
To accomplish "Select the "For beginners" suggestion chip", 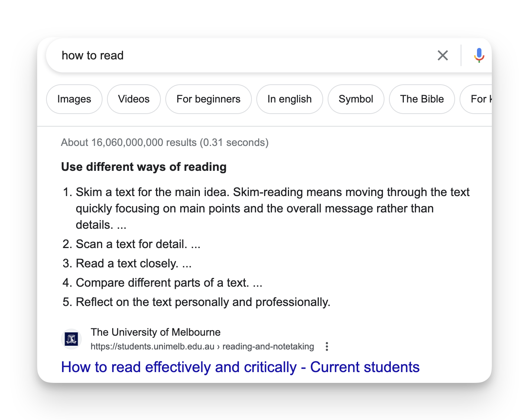I will (x=208, y=99).
